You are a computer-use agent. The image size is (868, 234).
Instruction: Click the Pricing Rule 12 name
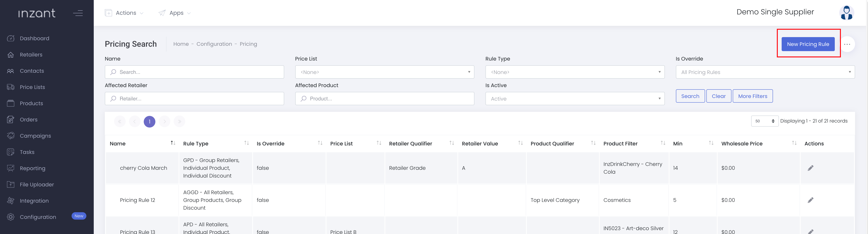pyautogui.click(x=137, y=200)
